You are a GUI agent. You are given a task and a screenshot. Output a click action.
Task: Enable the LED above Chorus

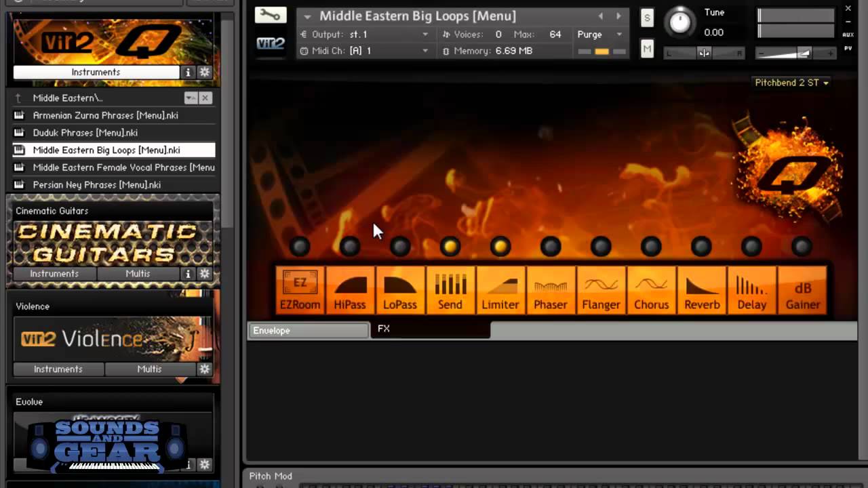click(651, 247)
